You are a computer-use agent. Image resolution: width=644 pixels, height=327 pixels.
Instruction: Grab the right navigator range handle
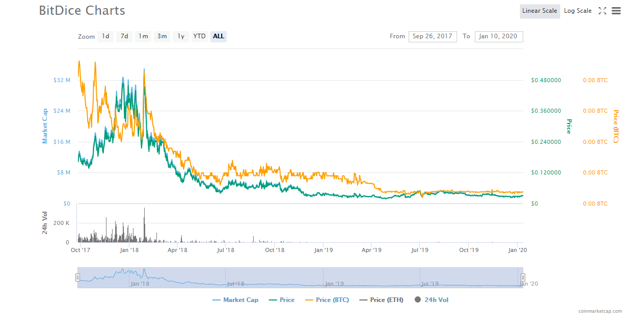[523, 278]
